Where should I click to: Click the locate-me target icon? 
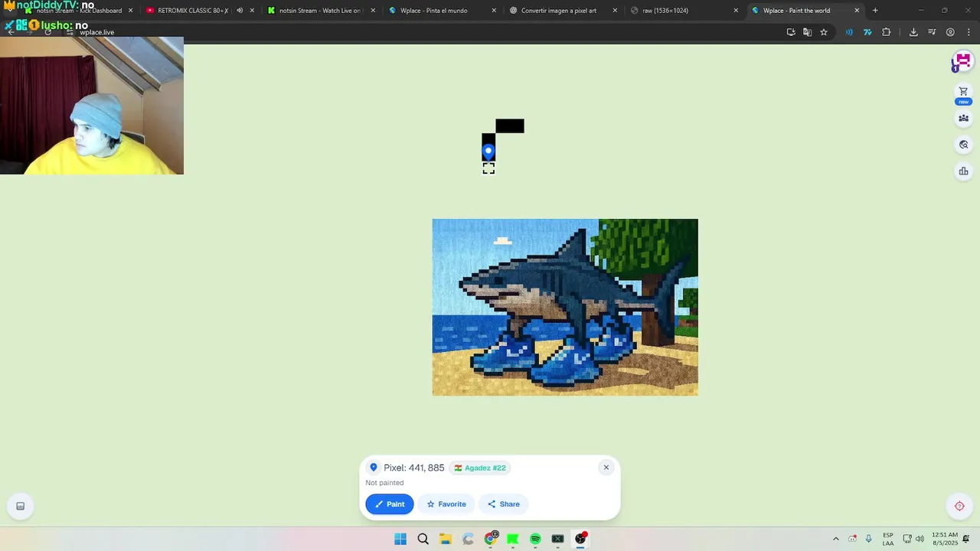[959, 506]
